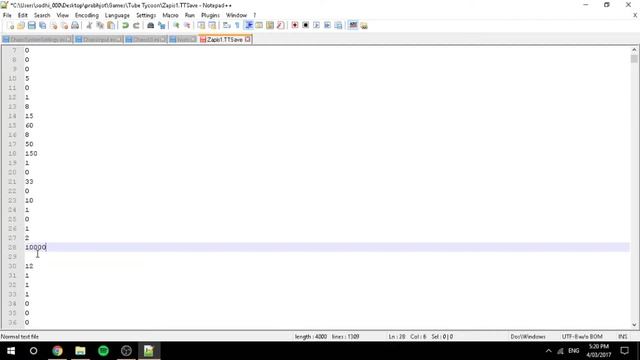This screenshot has height=360, width=640.
Task: Open the Search menu
Action: pos(42,15)
